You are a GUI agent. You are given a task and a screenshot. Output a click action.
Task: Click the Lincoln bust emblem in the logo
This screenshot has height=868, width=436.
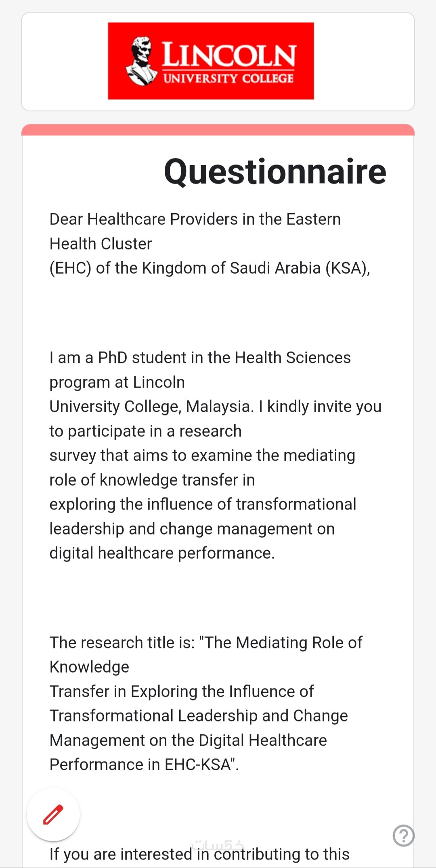pyautogui.click(x=142, y=61)
